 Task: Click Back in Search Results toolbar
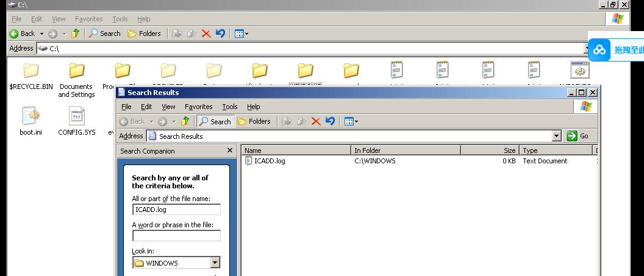(x=132, y=121)
